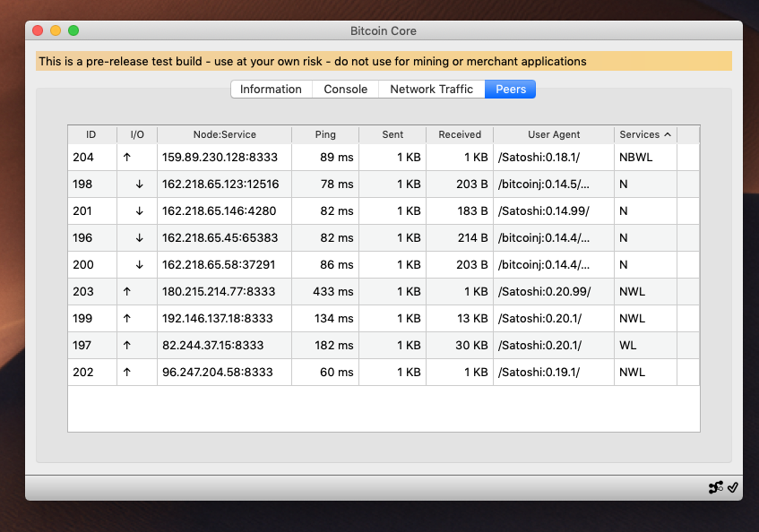The image size is (759, 532).
Task: Click the 433 ms ping value
Action: [x=333, y=292]
